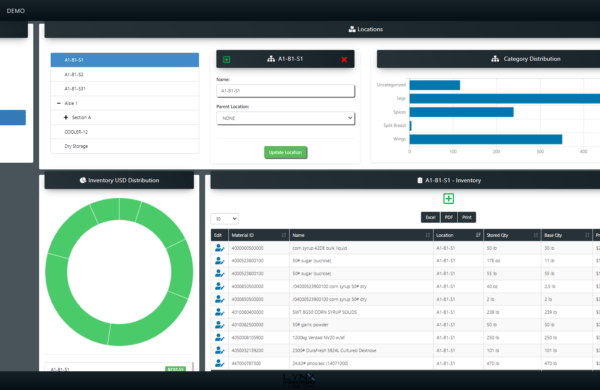The image size is (600, 390).
Task: Collapse the Aisle 1 tree node
Action: [59, 103]
